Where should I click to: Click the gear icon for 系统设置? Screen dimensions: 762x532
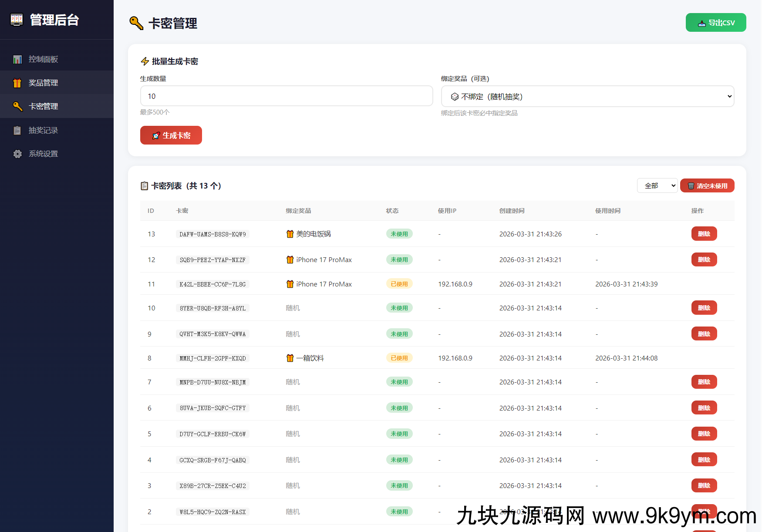[x=17, y=154]
